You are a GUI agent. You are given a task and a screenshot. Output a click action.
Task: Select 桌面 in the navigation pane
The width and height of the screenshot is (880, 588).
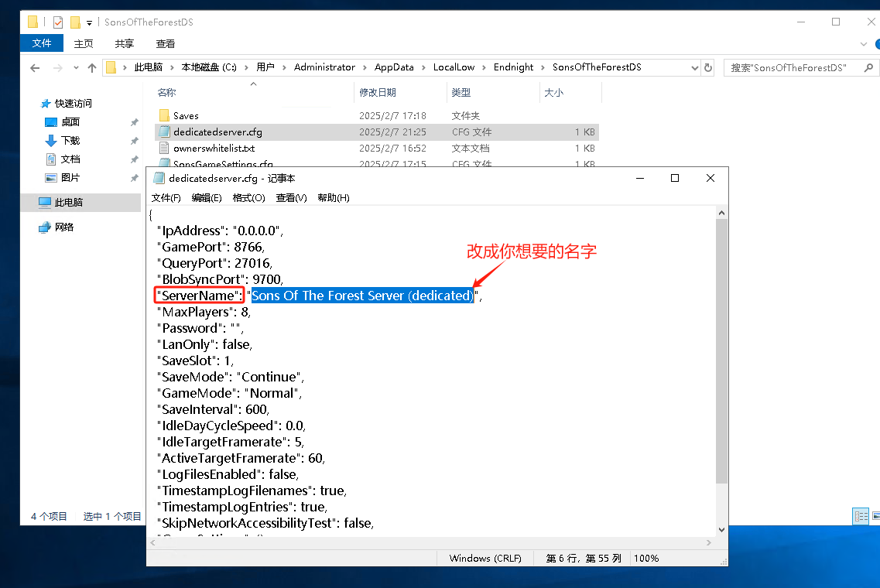(x=70, y=121)
